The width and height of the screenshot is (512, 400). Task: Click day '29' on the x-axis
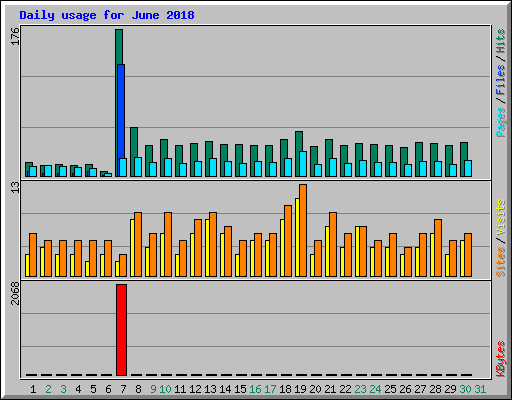[450, 389]
